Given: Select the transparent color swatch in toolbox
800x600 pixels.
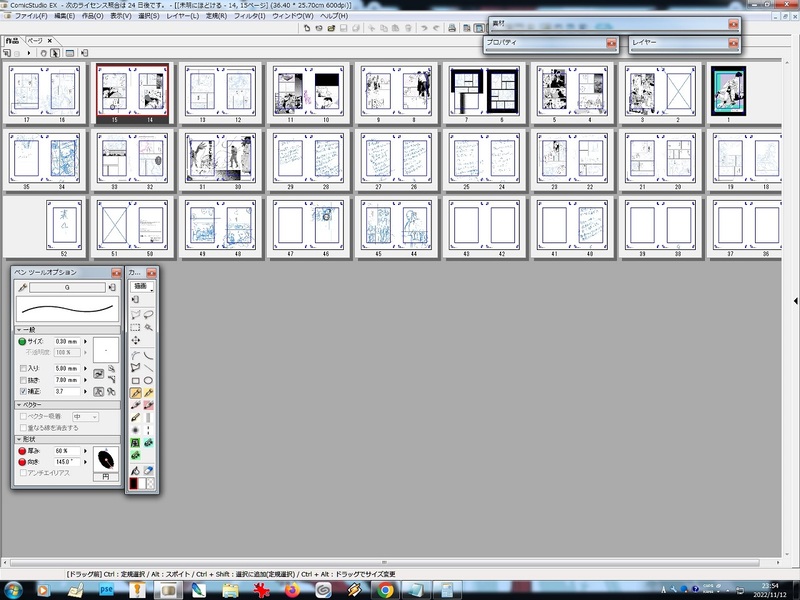Looking at the screenshot, I should 151,483.
